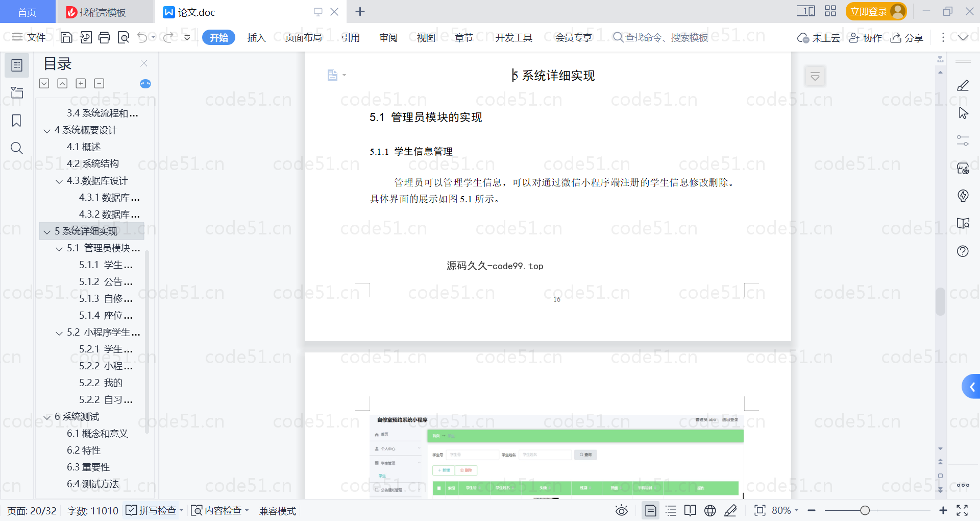Click the fit page icon in status bar
980x521 pixels.
tap(760, 510)
